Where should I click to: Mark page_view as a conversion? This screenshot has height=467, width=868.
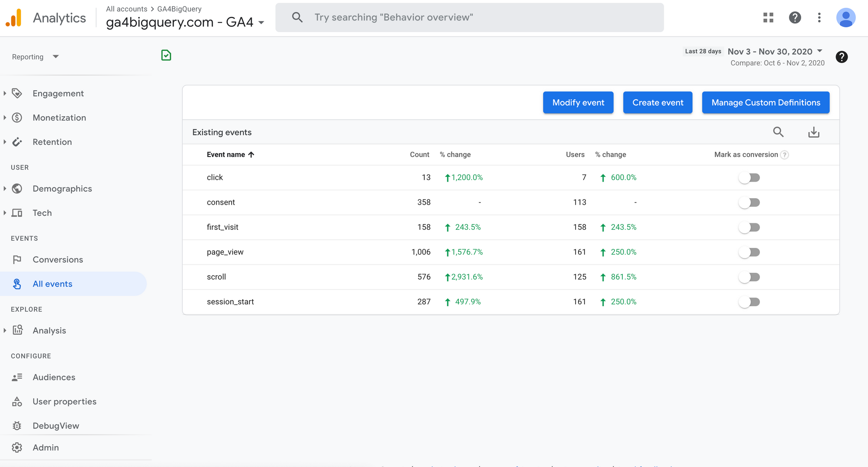(749, 252)
